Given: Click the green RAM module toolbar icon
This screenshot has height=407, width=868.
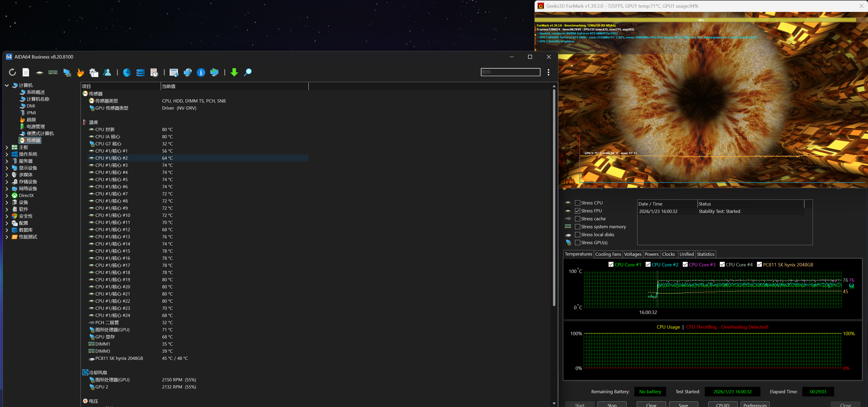Looking at the screenshot, I should tap(53, 72).
